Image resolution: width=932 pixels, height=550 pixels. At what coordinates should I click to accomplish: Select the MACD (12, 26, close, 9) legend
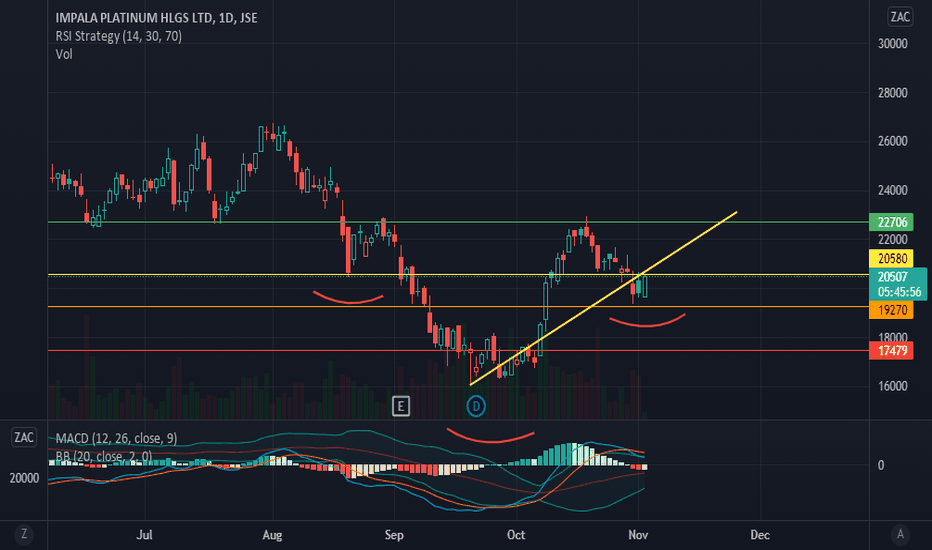pyautogui.click(x=116, y=438)
